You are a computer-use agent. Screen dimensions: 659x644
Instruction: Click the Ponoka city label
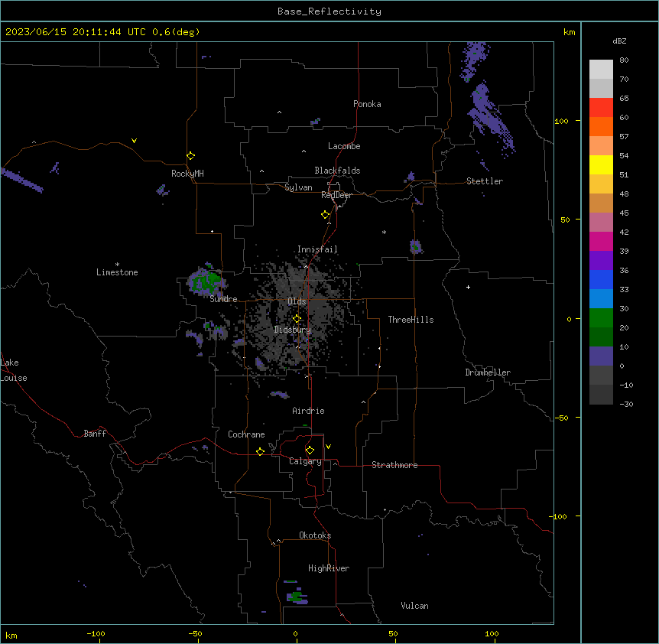click(x=367, y=104)
